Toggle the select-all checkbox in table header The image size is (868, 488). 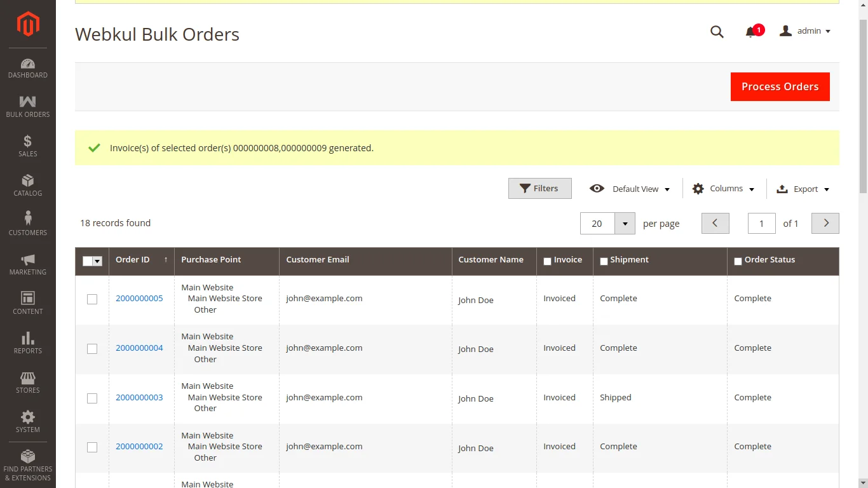(x=88, y=261)
